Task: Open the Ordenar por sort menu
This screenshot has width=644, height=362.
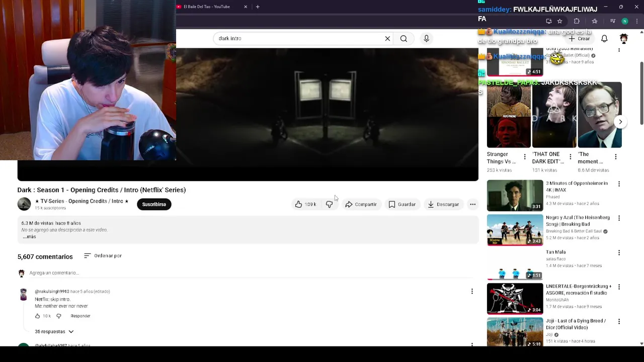Action: [x=103, y=256]
